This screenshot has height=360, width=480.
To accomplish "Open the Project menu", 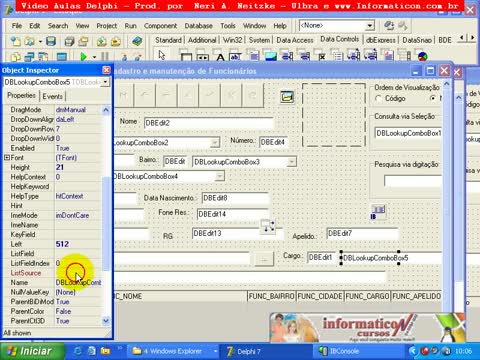I will (x=107, y=26).
